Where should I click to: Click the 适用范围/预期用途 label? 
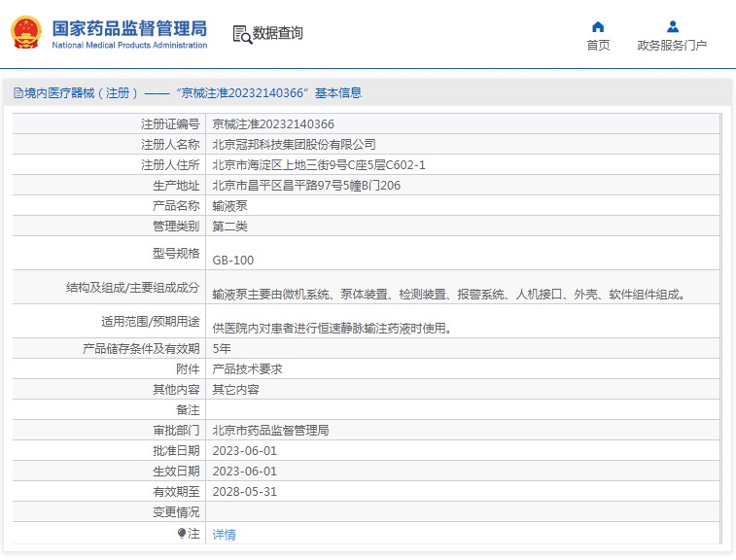point(150,321)
